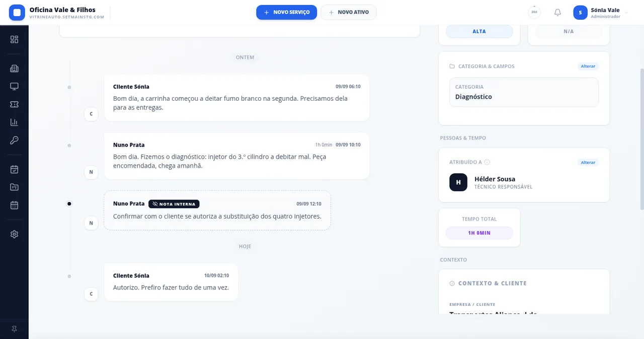Open the reports bar chart icon
Image resolution: width=644 pixels, height=339 pixels.
pos(14,122)
